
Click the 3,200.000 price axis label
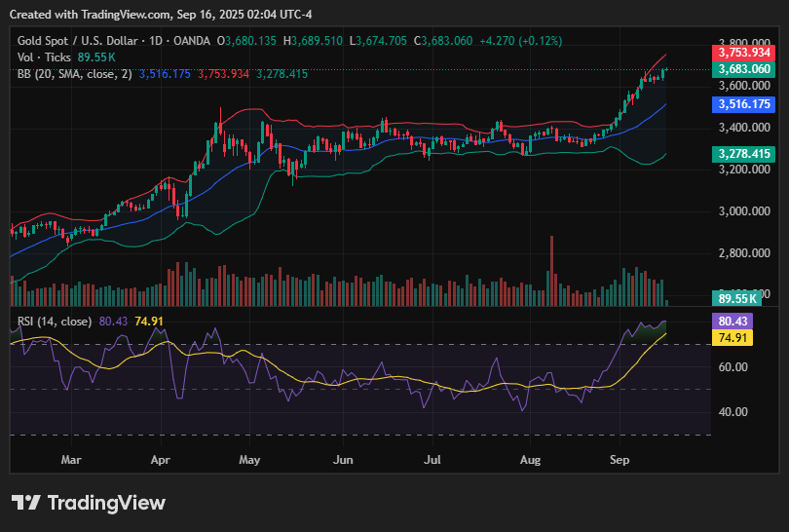coord(744,170)
